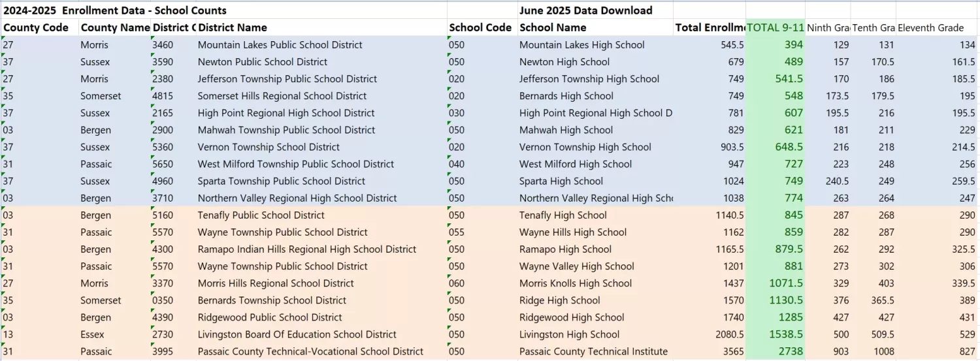
Task: Select 'Passaic County Technical Institute' cell
Action: (x=595, y=351)
